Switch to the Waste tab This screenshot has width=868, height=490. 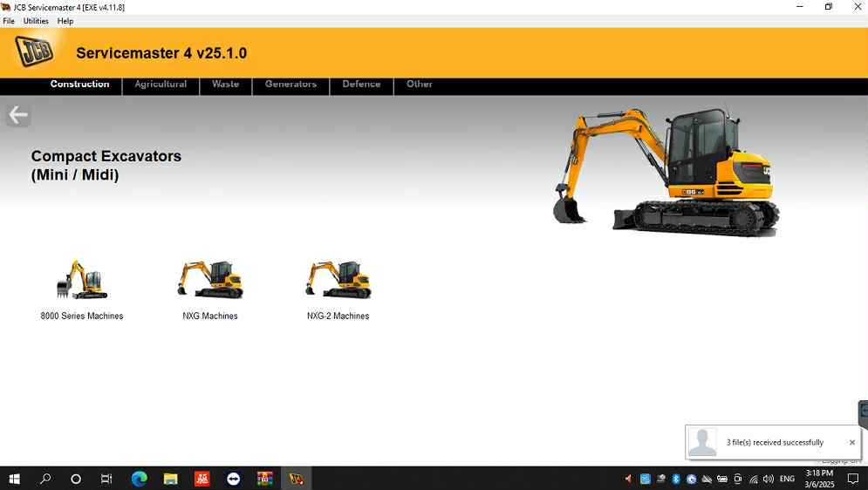coord(225,84)
